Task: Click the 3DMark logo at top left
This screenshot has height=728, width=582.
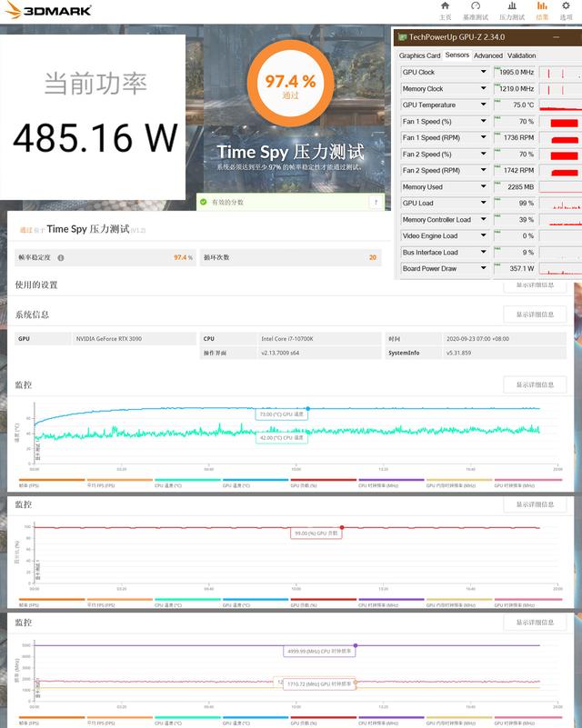Action: [x=48, y=10]
